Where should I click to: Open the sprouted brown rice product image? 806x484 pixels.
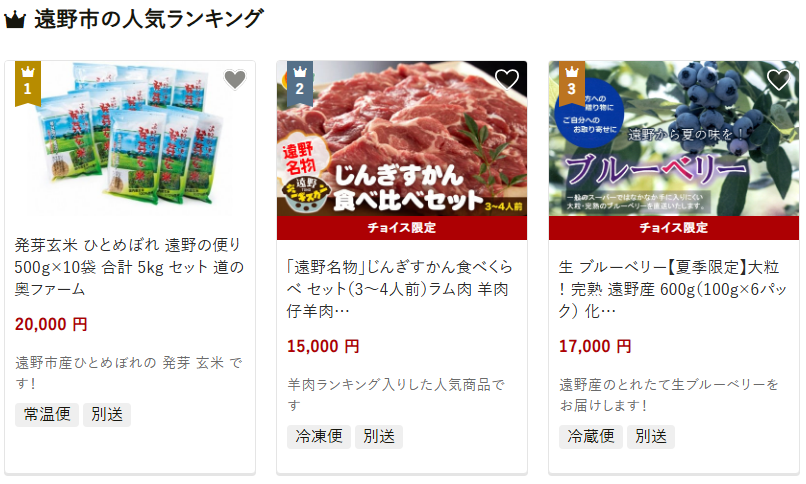pyautogui.click(x=130, y=138)
